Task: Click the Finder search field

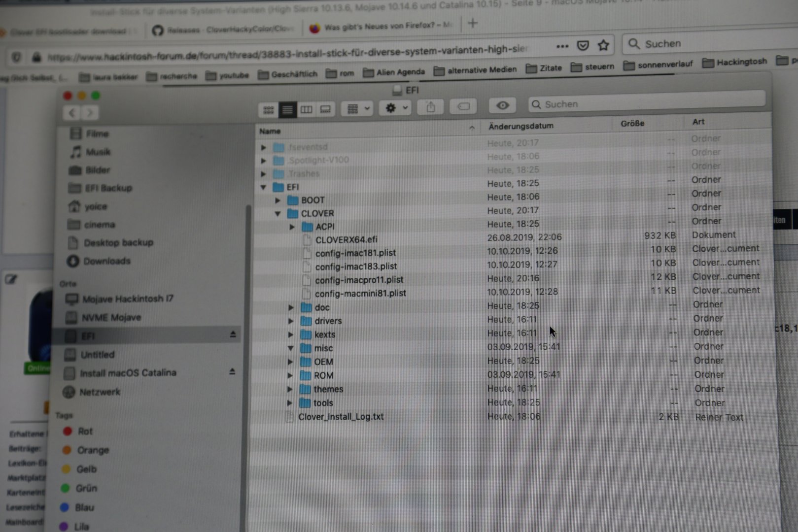Action: (647, 102)
